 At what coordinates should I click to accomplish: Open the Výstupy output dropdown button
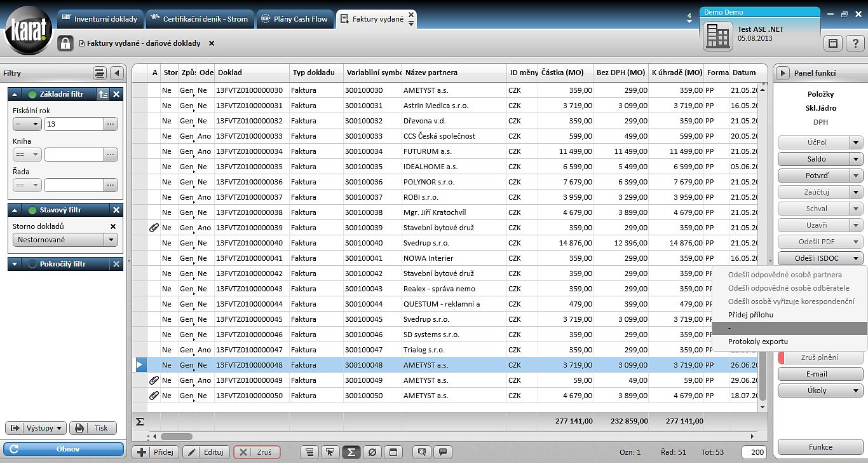pyautogui.click(x=36, y=428)
